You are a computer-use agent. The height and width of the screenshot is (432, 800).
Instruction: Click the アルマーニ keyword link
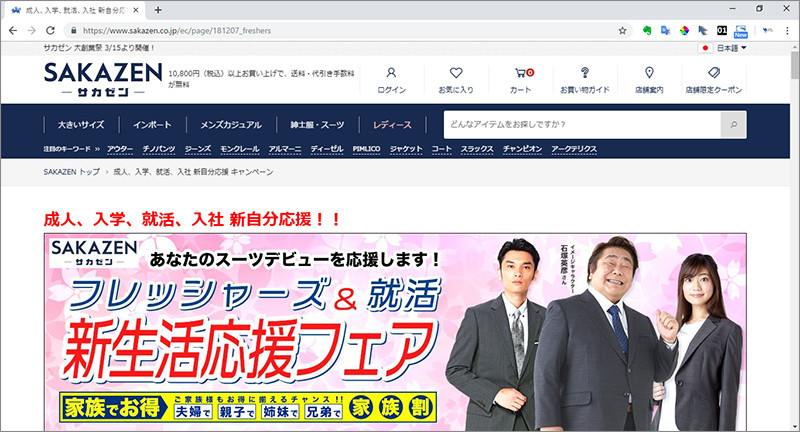pos(285,149)
